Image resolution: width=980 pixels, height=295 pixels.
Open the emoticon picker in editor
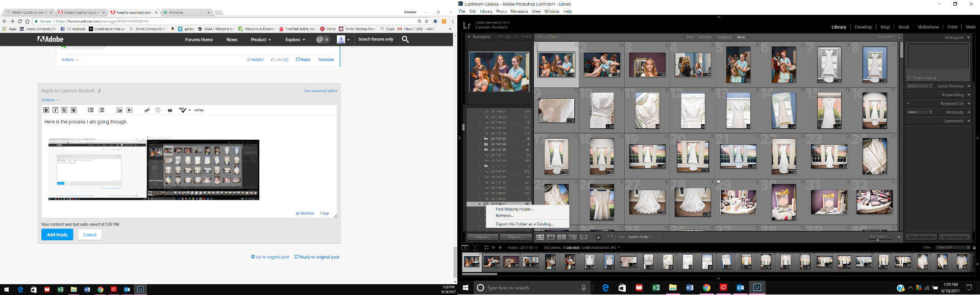point(158,110)
